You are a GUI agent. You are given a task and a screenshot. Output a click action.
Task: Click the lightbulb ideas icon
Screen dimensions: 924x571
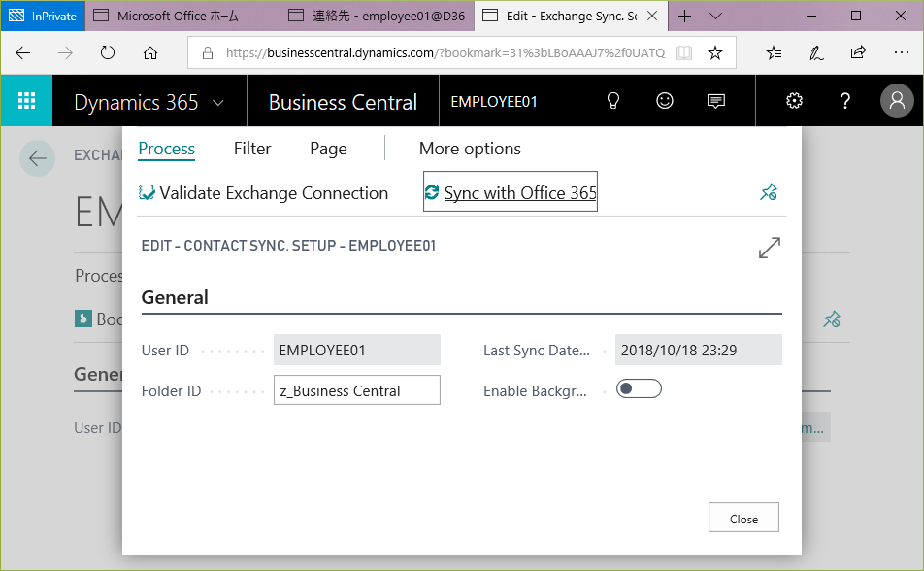coord(612,101)
